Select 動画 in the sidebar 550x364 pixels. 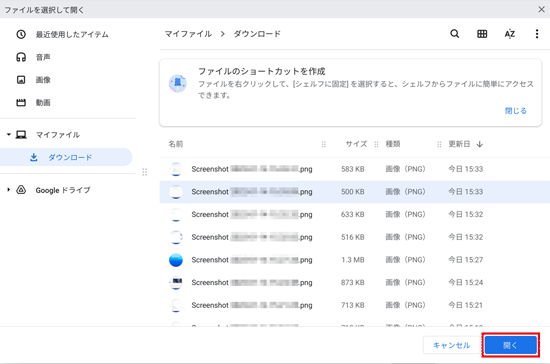pos(43,102)
